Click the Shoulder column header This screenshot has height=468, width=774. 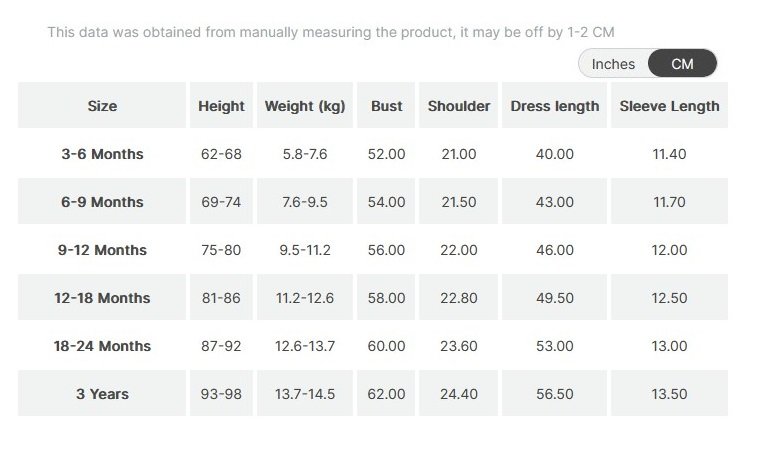459,106
